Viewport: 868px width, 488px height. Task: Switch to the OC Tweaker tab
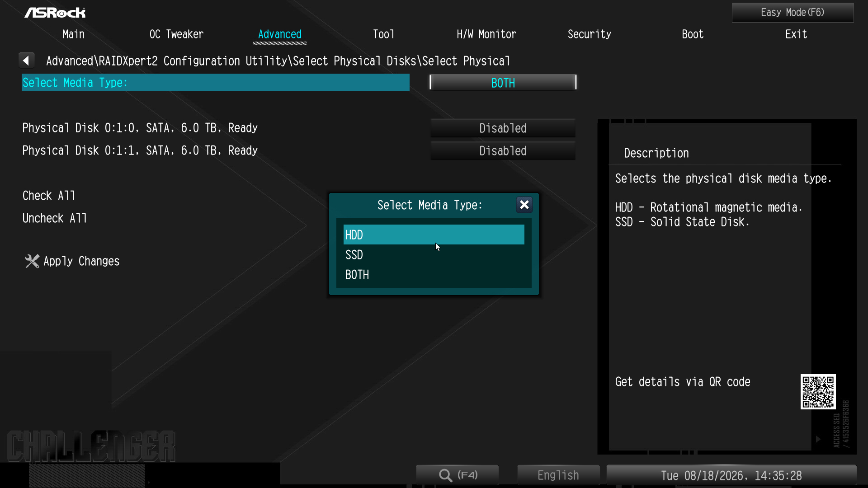pyautogui.click(x=176, y=34)
